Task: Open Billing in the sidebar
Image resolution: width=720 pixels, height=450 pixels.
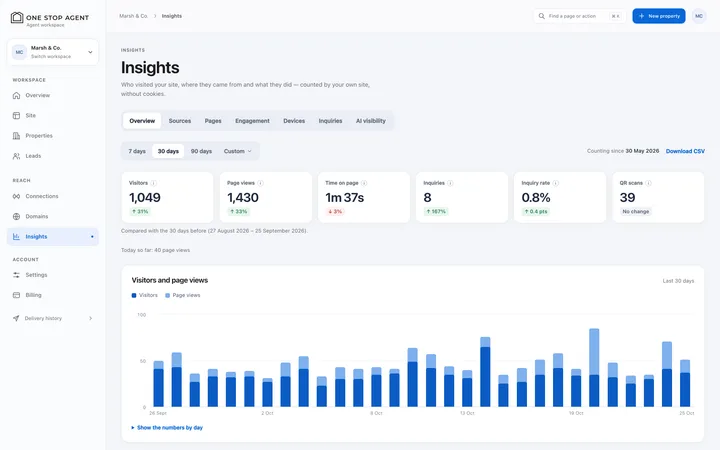Action: click(53, 295)
